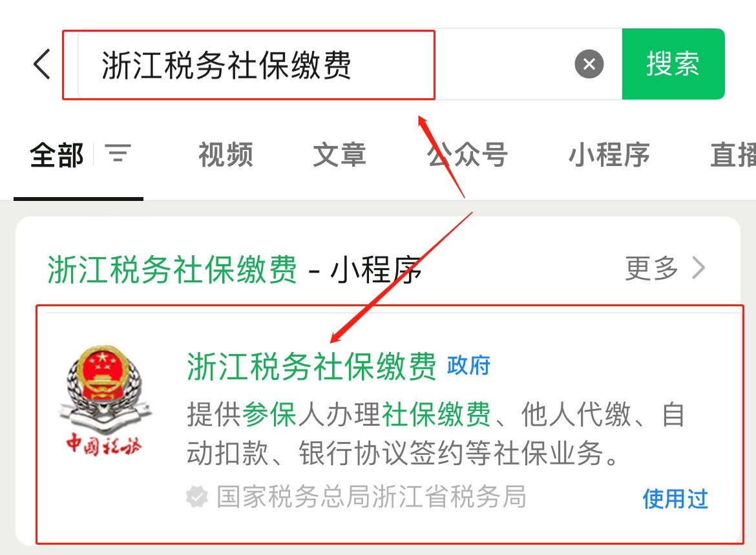Screen dimensions: 756x555
Task: Click the verified badge icon by 国家税务总局
Action: (x=197, y=497)
